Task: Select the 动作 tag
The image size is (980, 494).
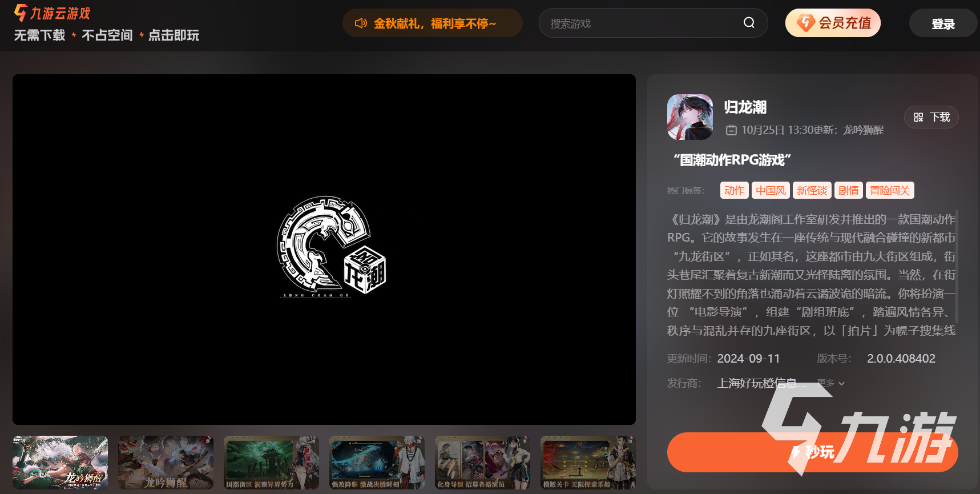Action: pyautogui.click(x=734, y=190)
